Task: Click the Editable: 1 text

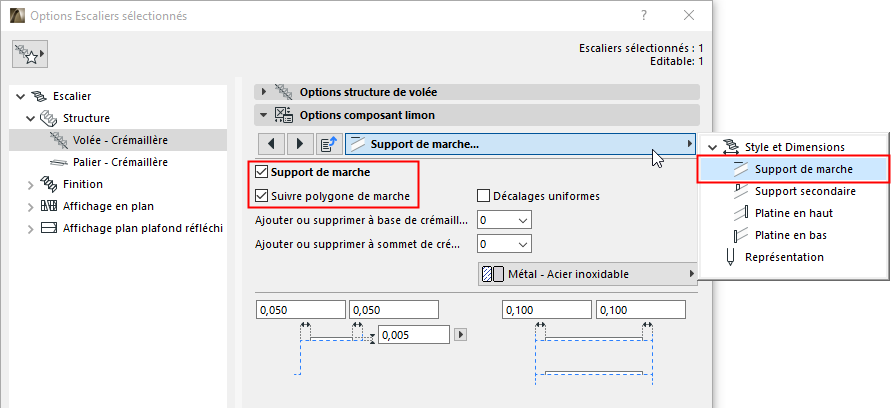Action: coord(677,61)
